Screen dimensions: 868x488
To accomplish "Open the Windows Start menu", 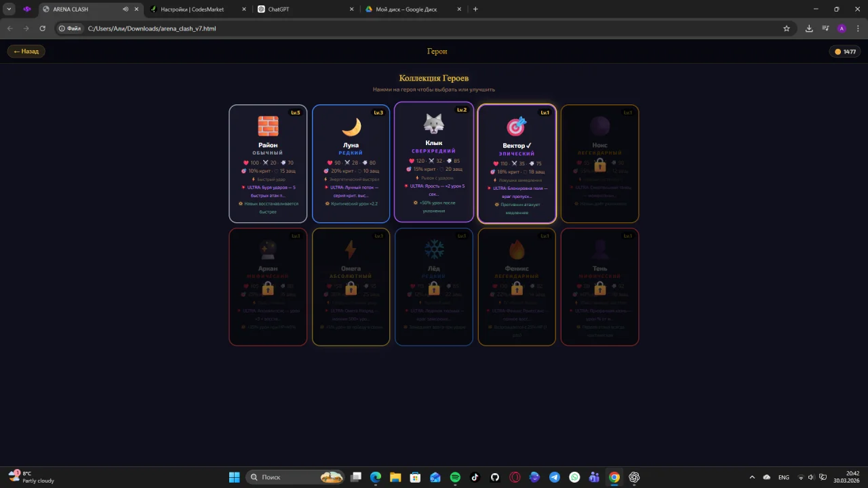I will point(234,477).
